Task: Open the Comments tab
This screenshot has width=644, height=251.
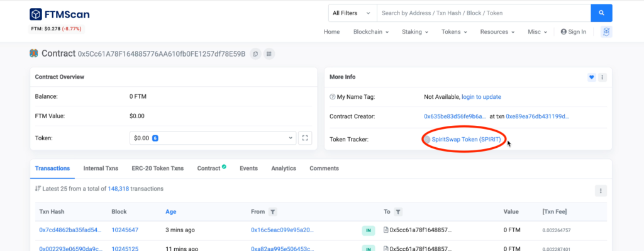Action: (324, 169)
